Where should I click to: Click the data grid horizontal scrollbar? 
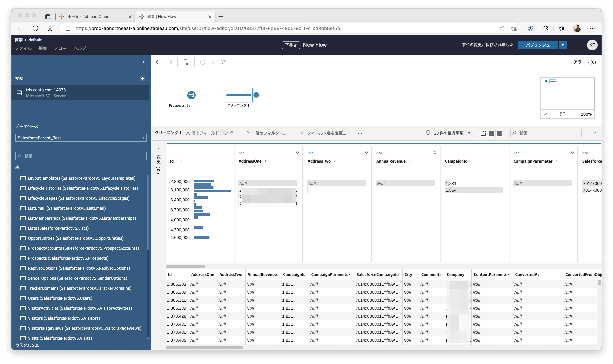click(x=204, y=348)
